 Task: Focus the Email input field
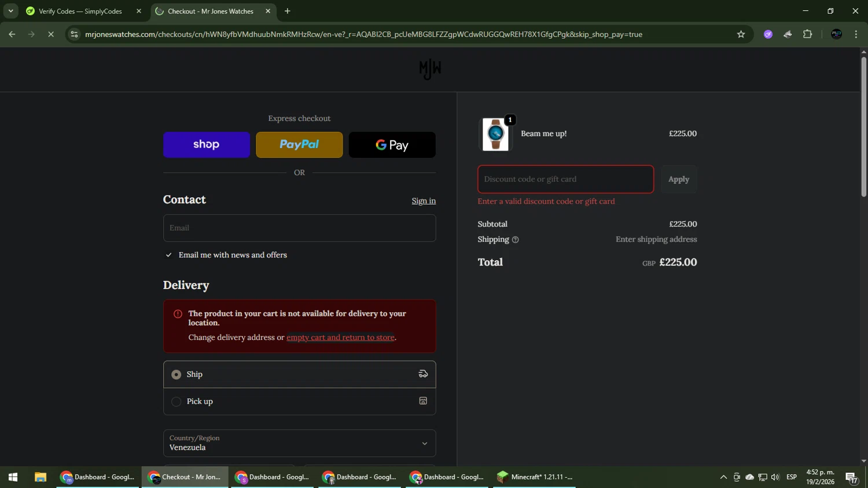300,228
